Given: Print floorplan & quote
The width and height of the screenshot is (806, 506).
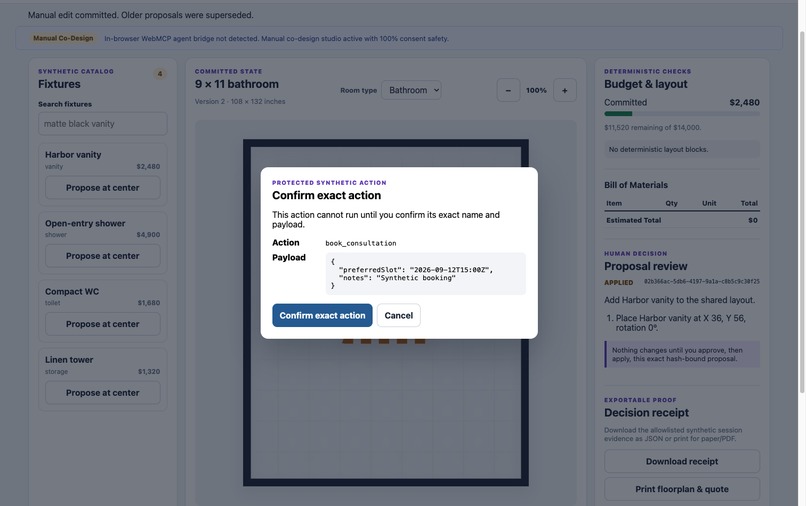Looking at the screenshot, I should click(682, 489).
